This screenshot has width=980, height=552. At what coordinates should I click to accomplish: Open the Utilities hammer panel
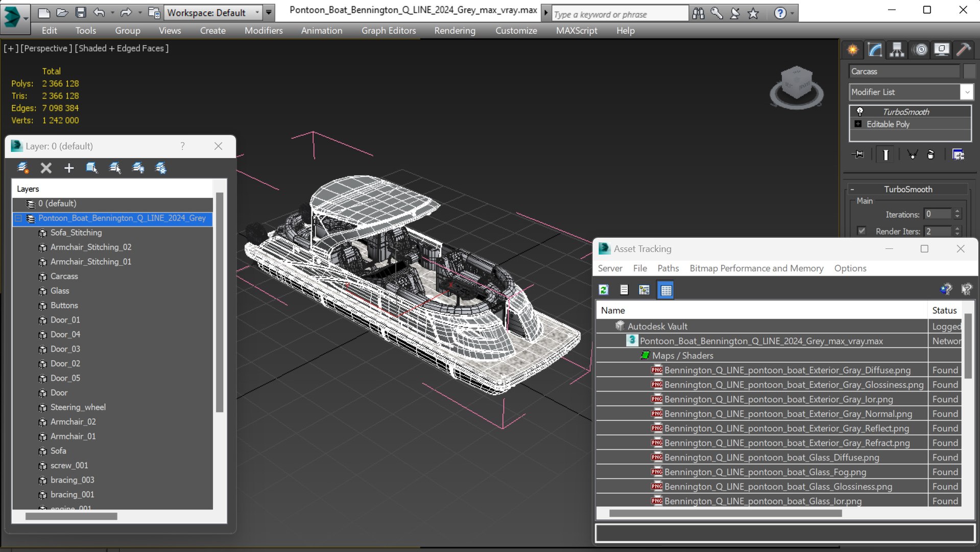point(964,50)
